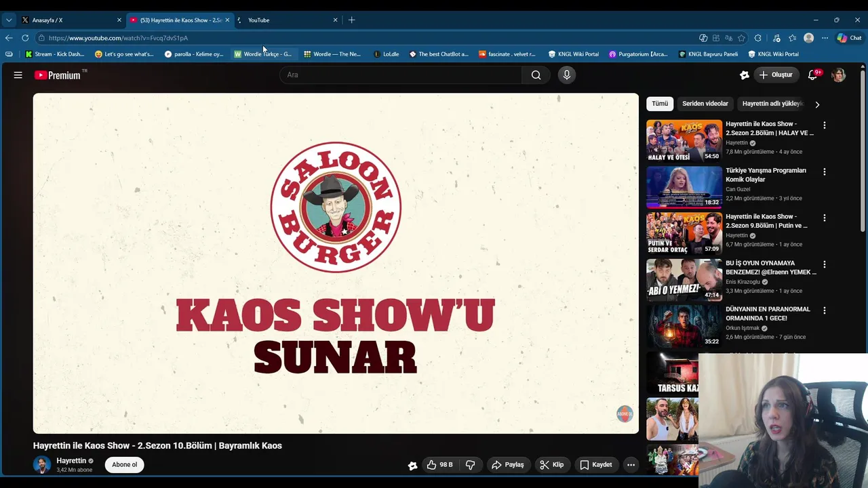Click the Klip button

pyautogui.click(x=551, y=465)
